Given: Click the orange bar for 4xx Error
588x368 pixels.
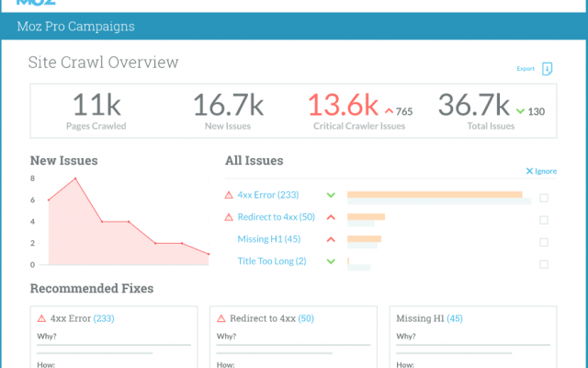Looking at the screenshot, I should [435, 194].
